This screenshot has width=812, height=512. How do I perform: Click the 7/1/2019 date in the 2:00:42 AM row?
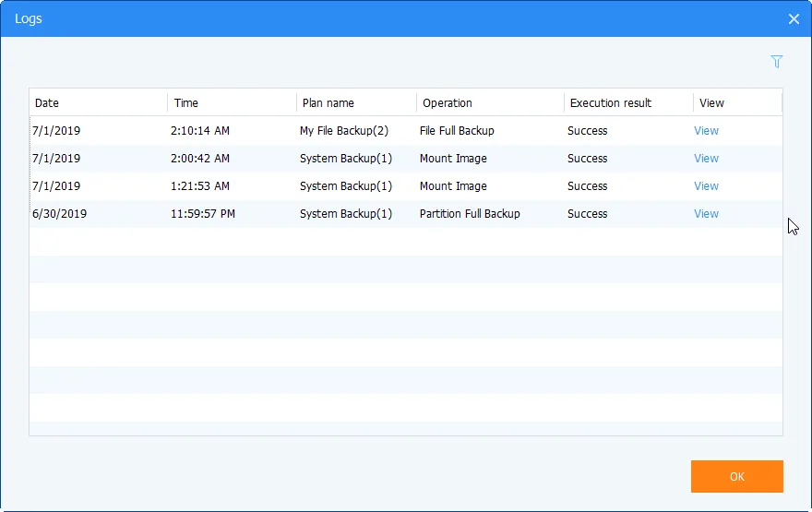[x=56, y=159]
